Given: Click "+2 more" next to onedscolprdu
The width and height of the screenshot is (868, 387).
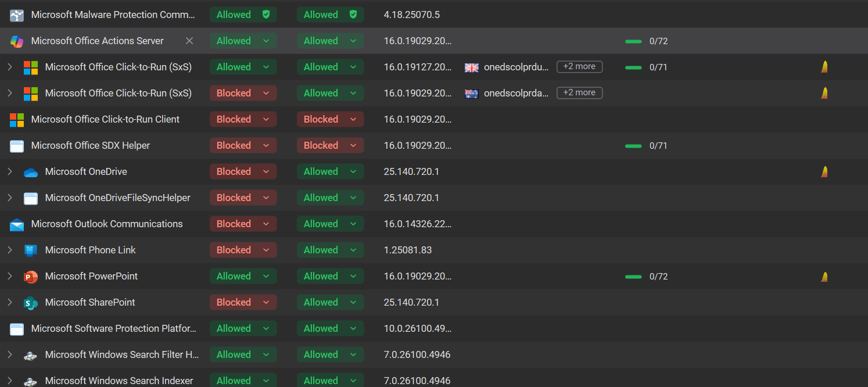Looking at the screenshot, I should (x=579, y=67).
